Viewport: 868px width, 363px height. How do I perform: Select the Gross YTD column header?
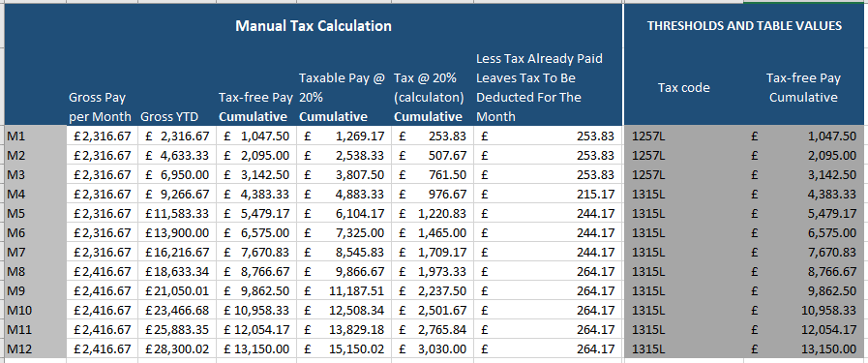tap(177, 117)
